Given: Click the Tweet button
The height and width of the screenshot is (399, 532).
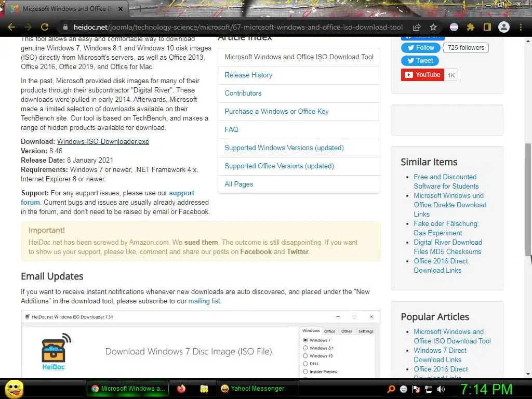Looking at the screenshot, I should 420,61.
